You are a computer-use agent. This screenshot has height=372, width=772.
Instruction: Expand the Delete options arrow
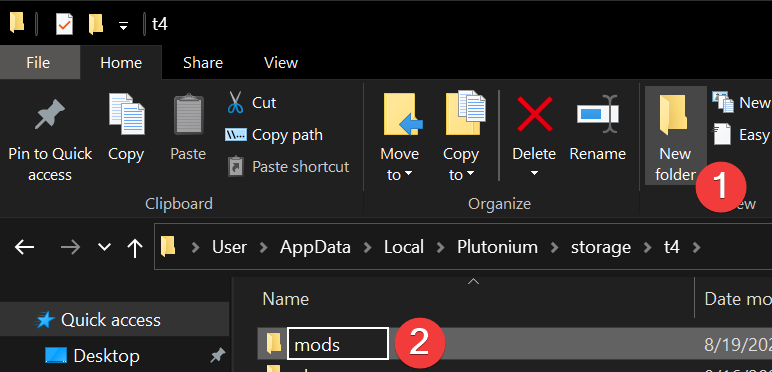534,174
